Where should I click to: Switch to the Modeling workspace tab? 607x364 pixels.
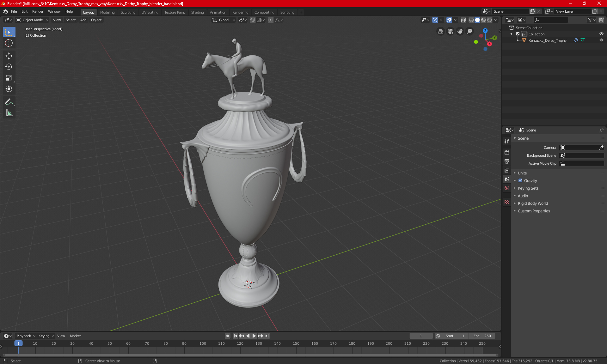(107, 12)
